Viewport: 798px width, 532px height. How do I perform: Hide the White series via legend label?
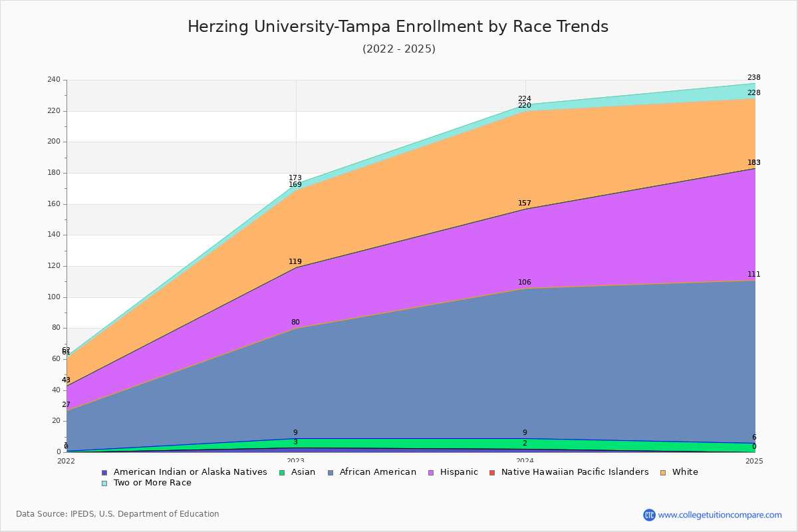(685, 472)
